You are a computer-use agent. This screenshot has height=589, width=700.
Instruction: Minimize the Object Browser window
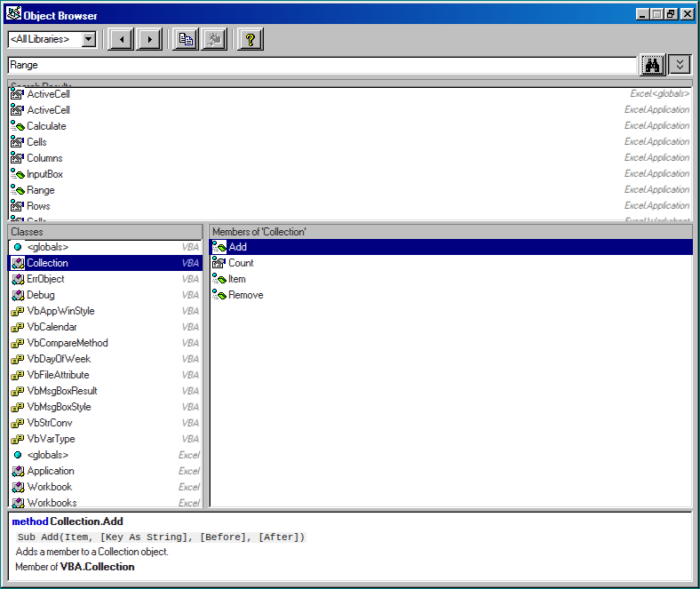coord(643,14)
